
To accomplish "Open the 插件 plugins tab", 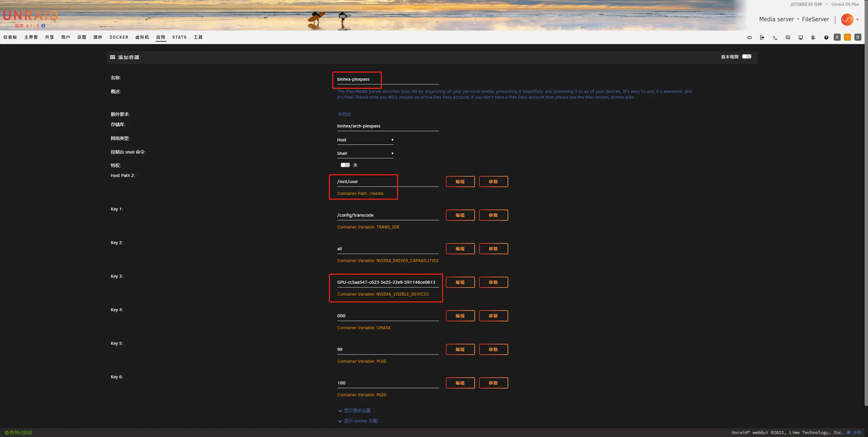I will (x=98, y=37).
